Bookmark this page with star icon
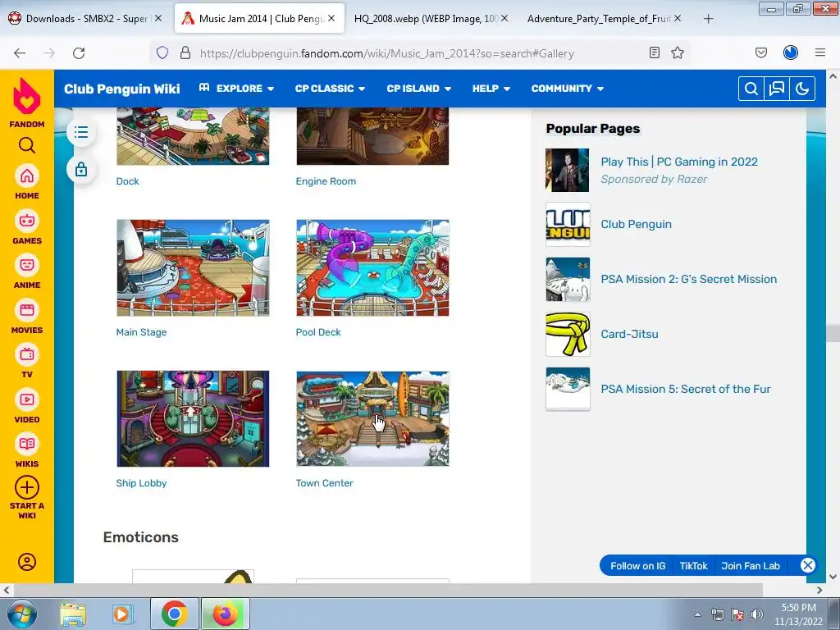Viewport: 840px width, 630px height. point(678,52)
